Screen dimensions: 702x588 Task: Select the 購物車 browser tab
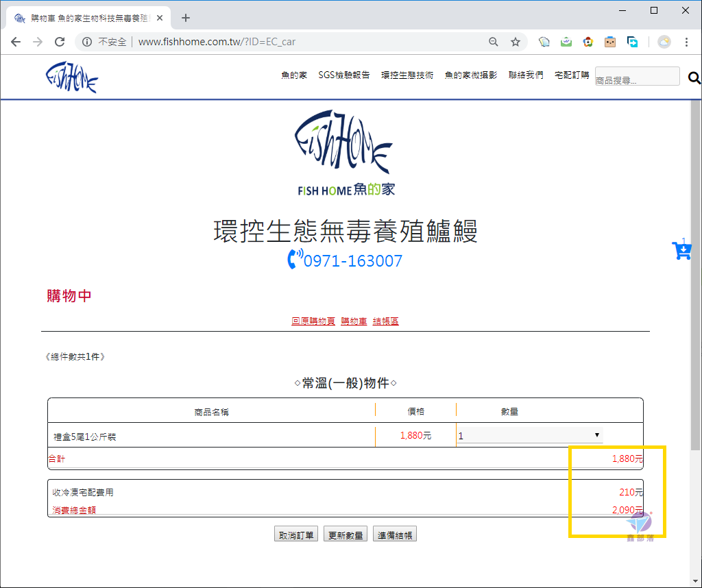click(x=88, y=19)
